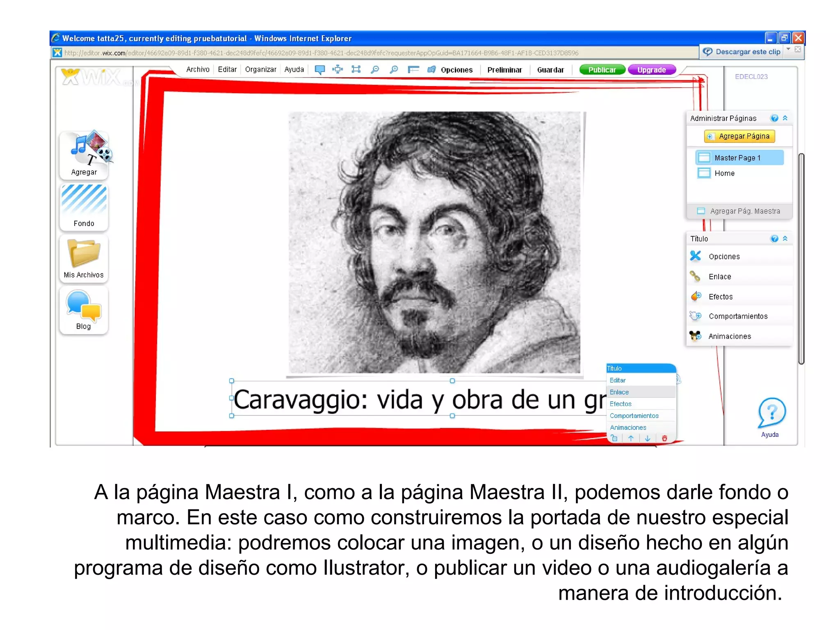This screenshot has height=630, width=840.
Task: Click send backward down-arrow icon
Action: click(x=648, y=438)
